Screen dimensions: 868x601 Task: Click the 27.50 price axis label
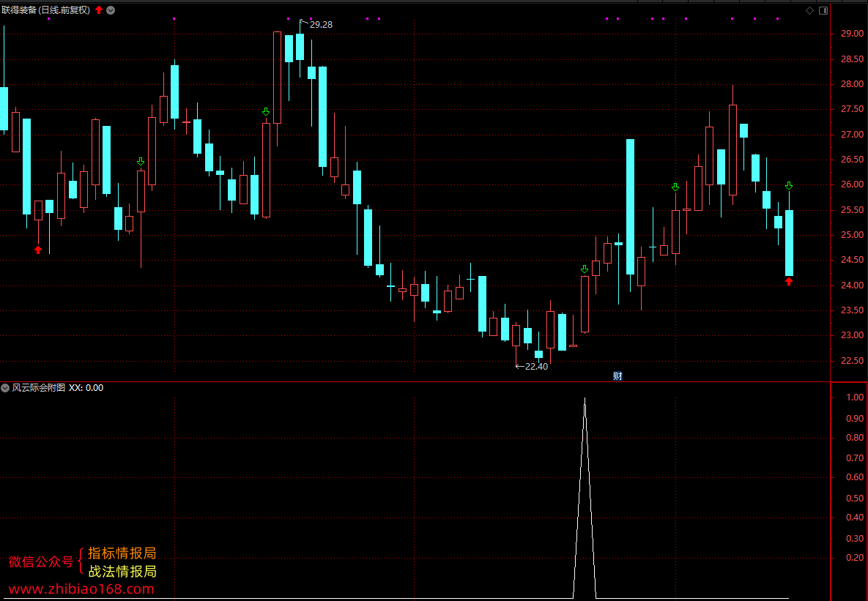click(x=852, y=109)
